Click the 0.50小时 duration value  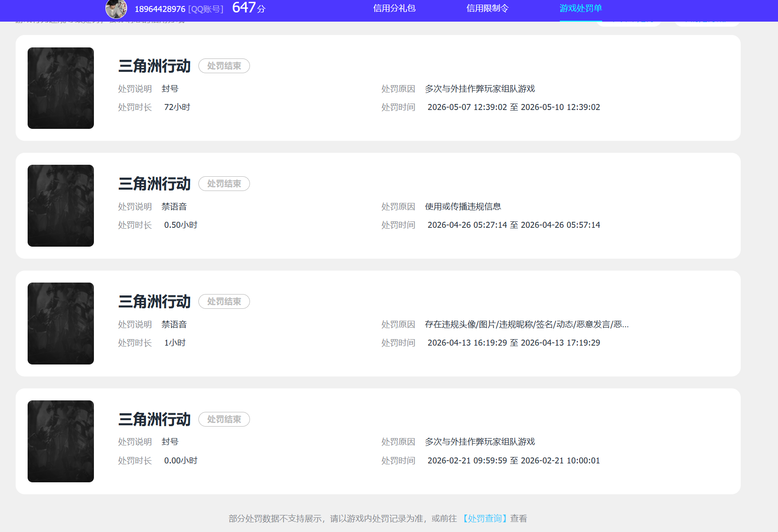181,225
